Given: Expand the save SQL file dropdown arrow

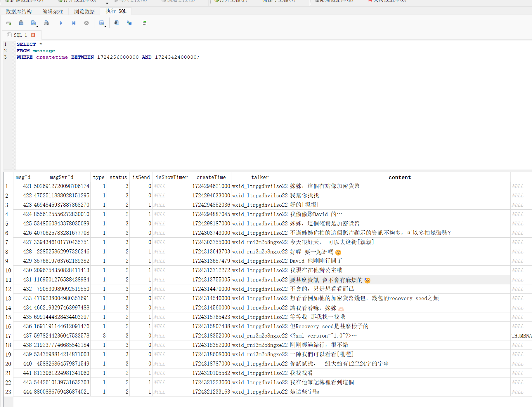Looking at the screenshot, I should (x=37, y=26).
